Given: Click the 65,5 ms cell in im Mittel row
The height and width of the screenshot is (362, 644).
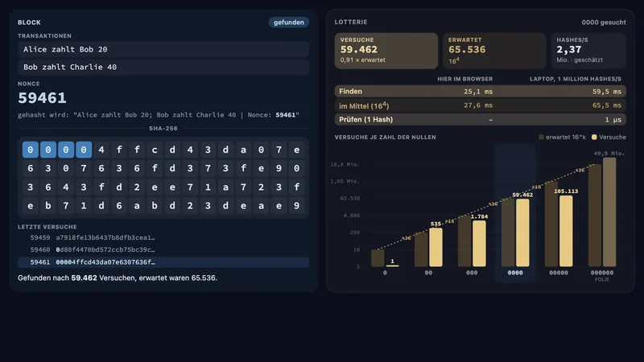Looking at the screenshot, I should tap(607, 105).
